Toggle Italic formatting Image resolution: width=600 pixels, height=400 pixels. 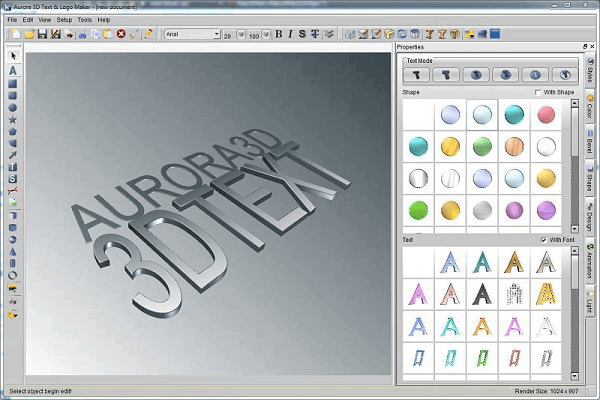(x=290, y=34)
